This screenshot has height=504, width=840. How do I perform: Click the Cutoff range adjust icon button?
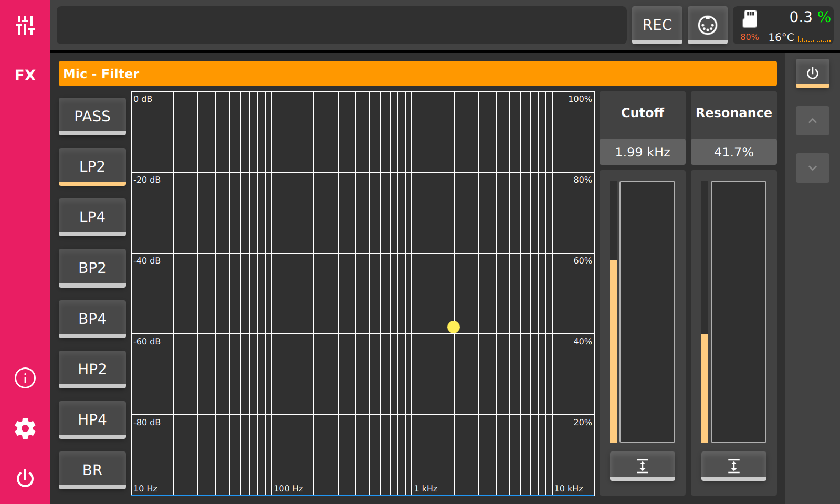[x=643, y=466]
